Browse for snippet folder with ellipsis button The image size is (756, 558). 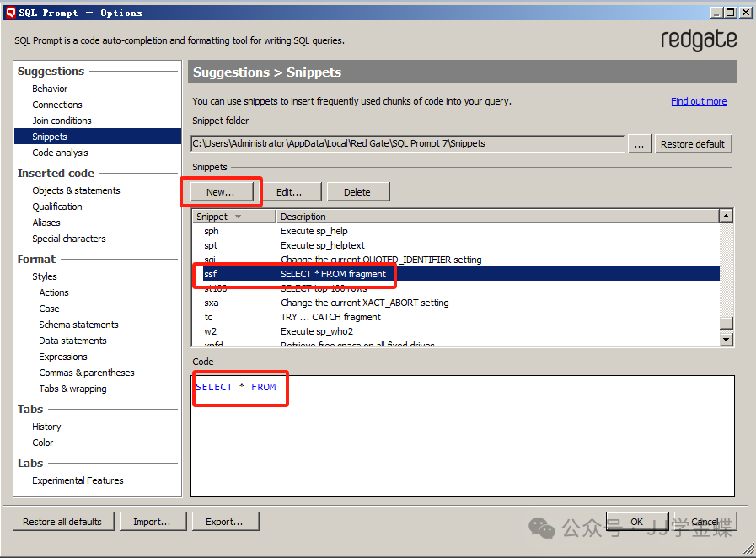(639, 144)
